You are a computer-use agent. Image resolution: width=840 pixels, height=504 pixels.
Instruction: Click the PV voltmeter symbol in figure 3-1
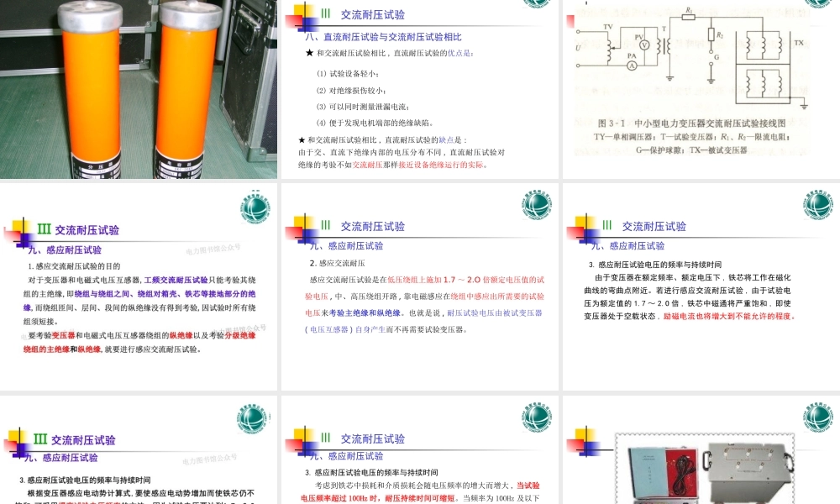click(644, 45)
